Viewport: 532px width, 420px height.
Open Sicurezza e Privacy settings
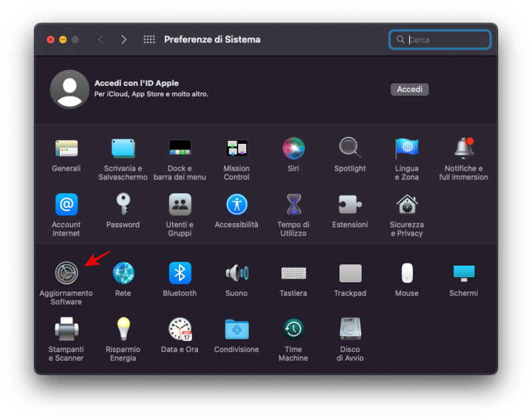[x=407, y=204]
